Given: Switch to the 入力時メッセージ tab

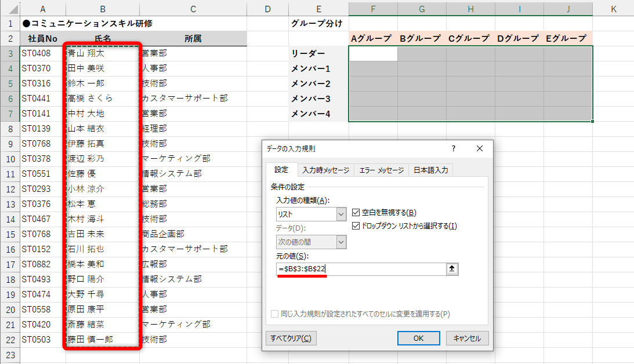Looking at the screenshot, I should (x=324, y=169).
